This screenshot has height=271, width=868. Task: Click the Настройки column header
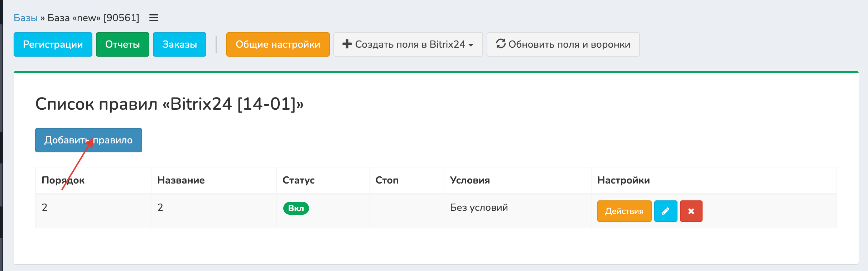623,180
